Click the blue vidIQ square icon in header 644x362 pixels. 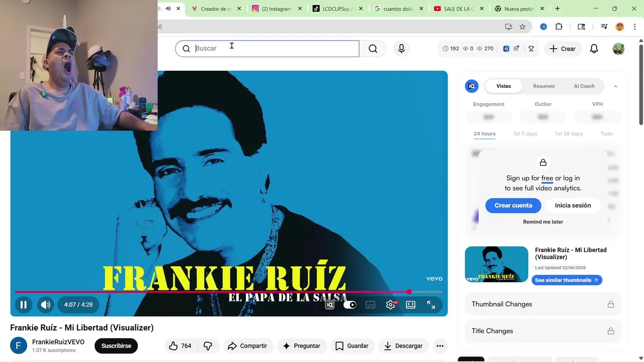click(x=506, y=49)
